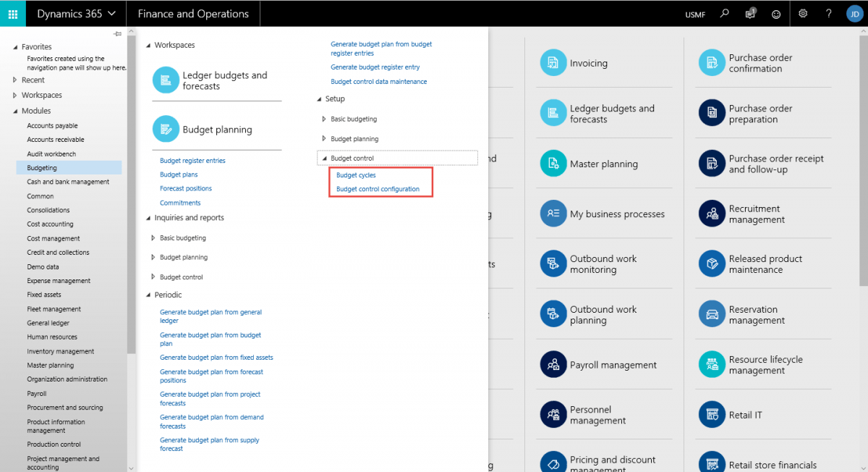Open the JD user profile avatar

[x=854, y=14]
